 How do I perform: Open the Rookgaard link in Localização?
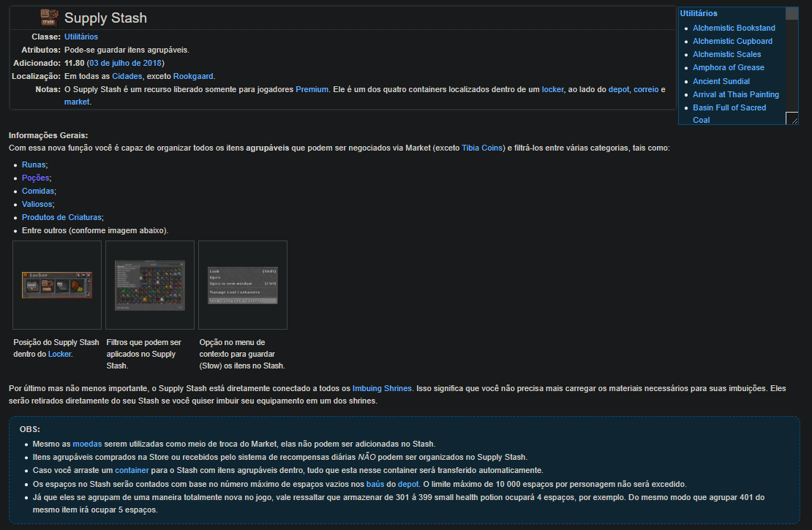click(x=193, y=76)
